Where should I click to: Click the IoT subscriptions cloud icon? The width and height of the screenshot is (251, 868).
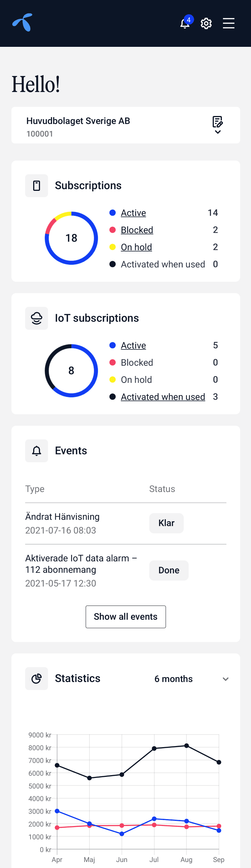pos(36,318)
